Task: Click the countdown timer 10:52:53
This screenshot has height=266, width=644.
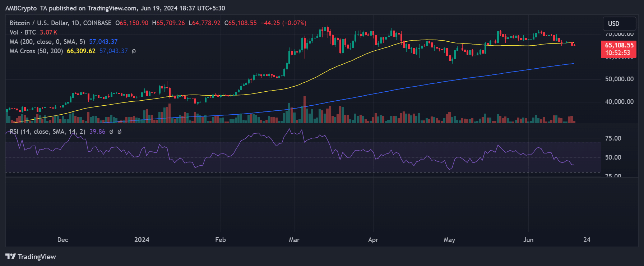Action: click(x=617, y=53)
